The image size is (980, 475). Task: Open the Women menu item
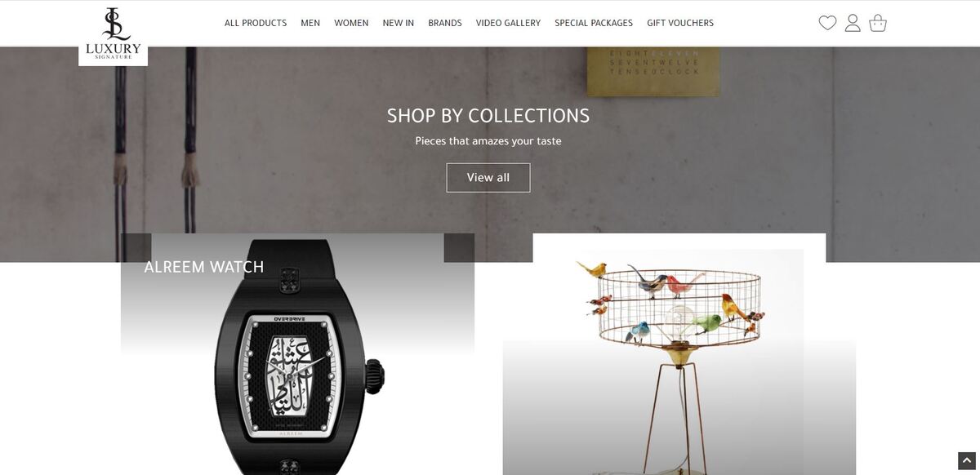(x=351, y=23)
